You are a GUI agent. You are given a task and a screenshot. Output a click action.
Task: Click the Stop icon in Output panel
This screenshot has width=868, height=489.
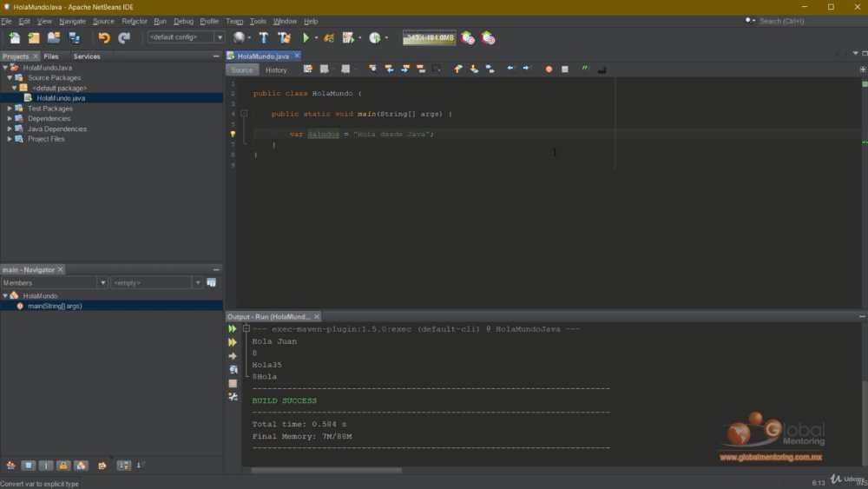click(233, 383)
